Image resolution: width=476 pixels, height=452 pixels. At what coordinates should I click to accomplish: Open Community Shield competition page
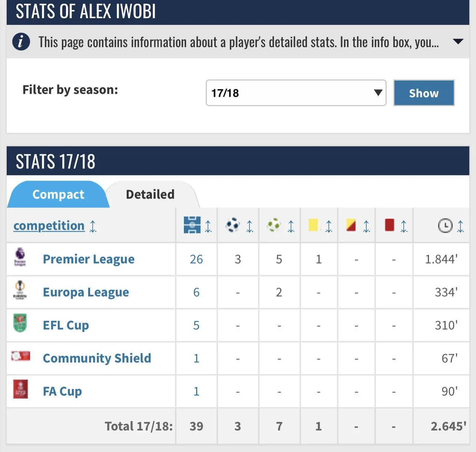[97, 358]
